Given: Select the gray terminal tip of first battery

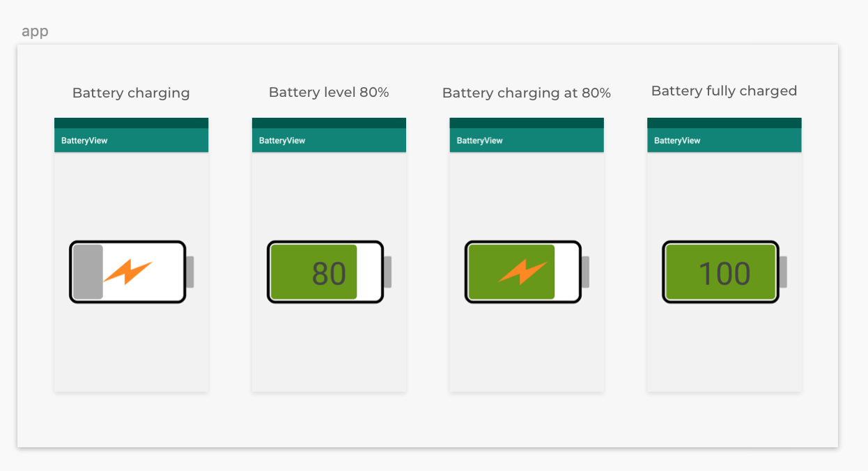Looking at the screenshot, I should (x=189, y=272).
